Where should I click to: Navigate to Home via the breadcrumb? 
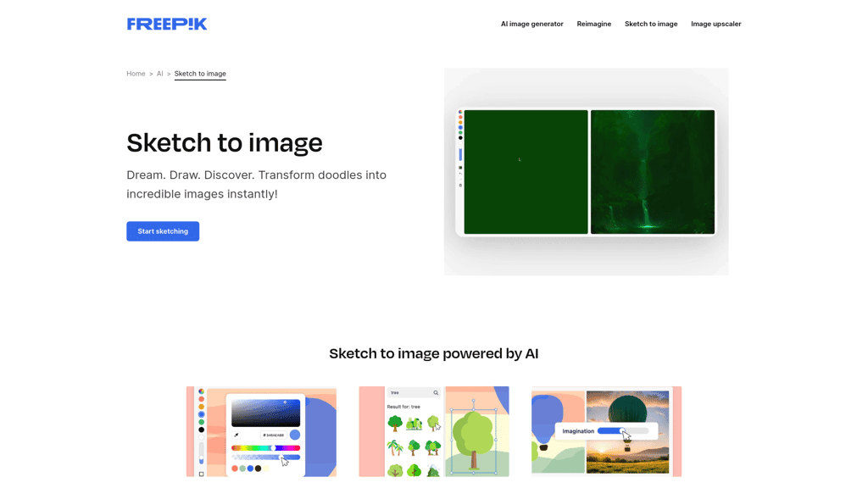click(x=136, y=74)
